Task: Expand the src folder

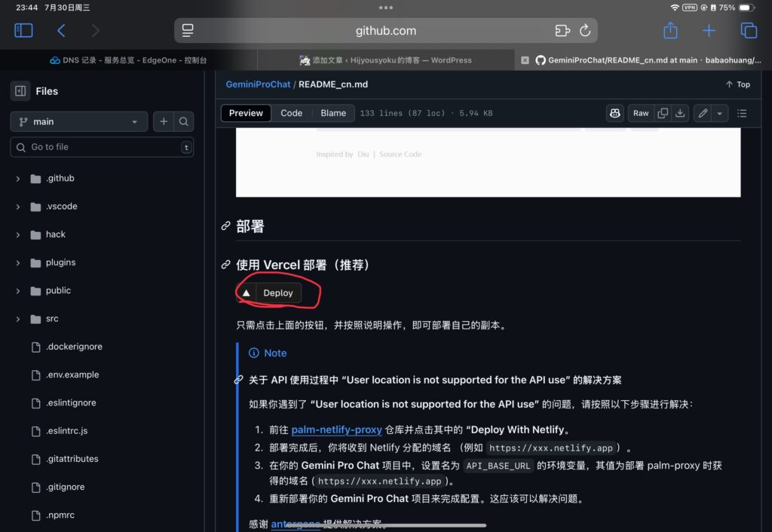Action: [18, 319]
